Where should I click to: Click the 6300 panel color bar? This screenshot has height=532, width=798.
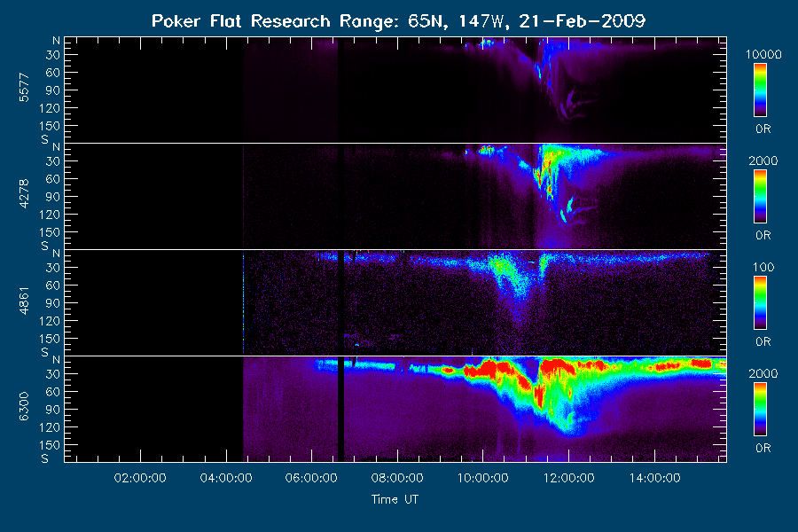point(761,410)
